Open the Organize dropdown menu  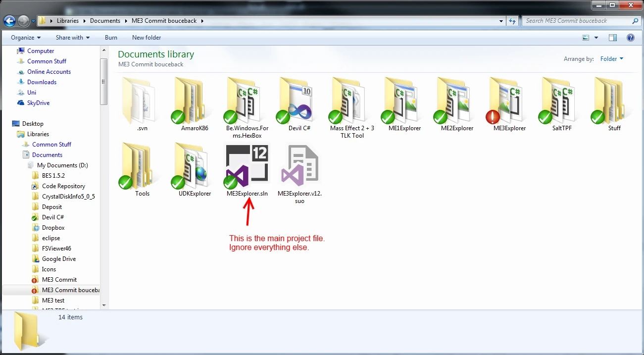click(x=26, y=38)
